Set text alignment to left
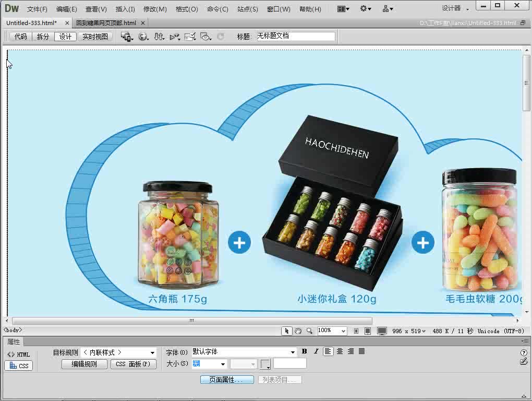The height and width of the screenshot is (401, 532). (x=328, y=351)
